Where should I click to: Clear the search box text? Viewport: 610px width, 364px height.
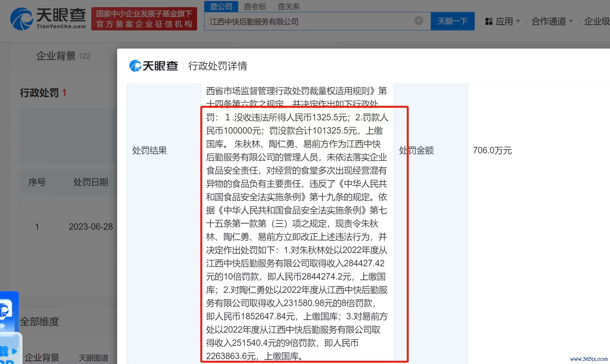click(x=419, y=21)
